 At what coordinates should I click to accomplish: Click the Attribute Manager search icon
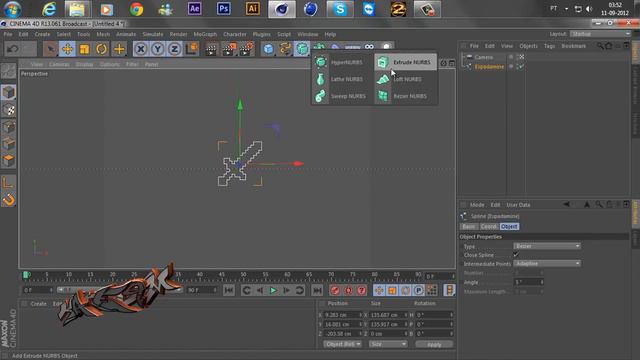click(598, 204)
